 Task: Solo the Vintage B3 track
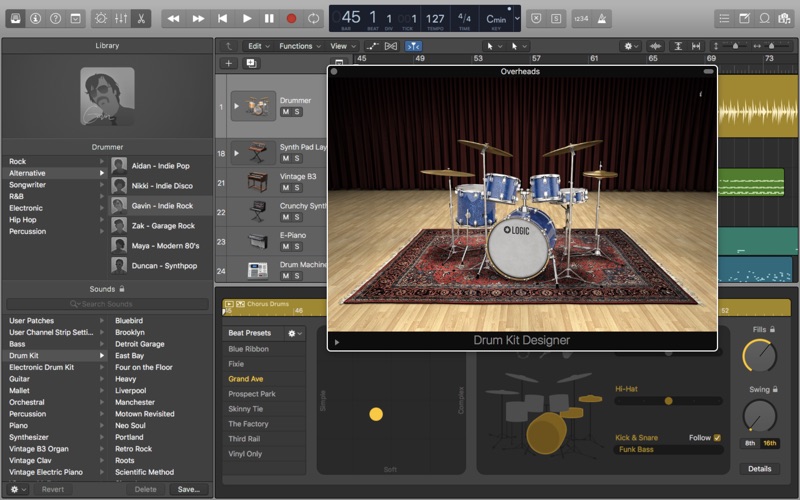click(297, 188)
